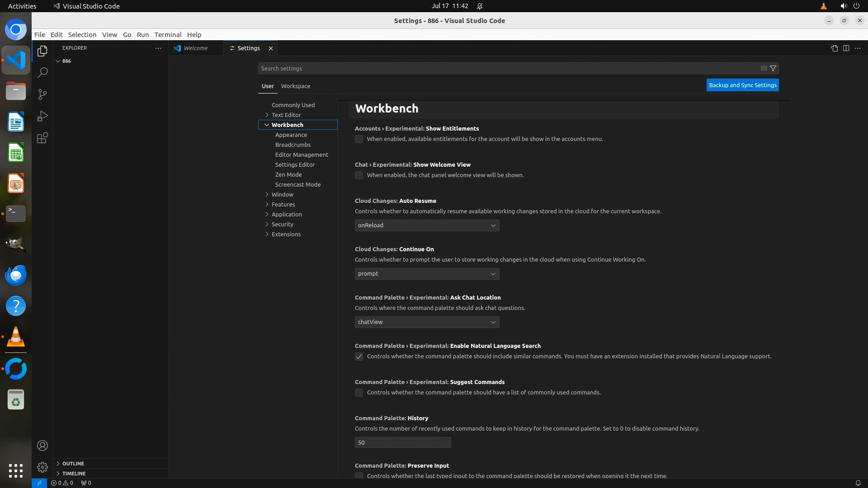The width and height of the screenshot is (868, 488).
Task: Enable the Suggest Commands checkbox
Action: [359, 393]
